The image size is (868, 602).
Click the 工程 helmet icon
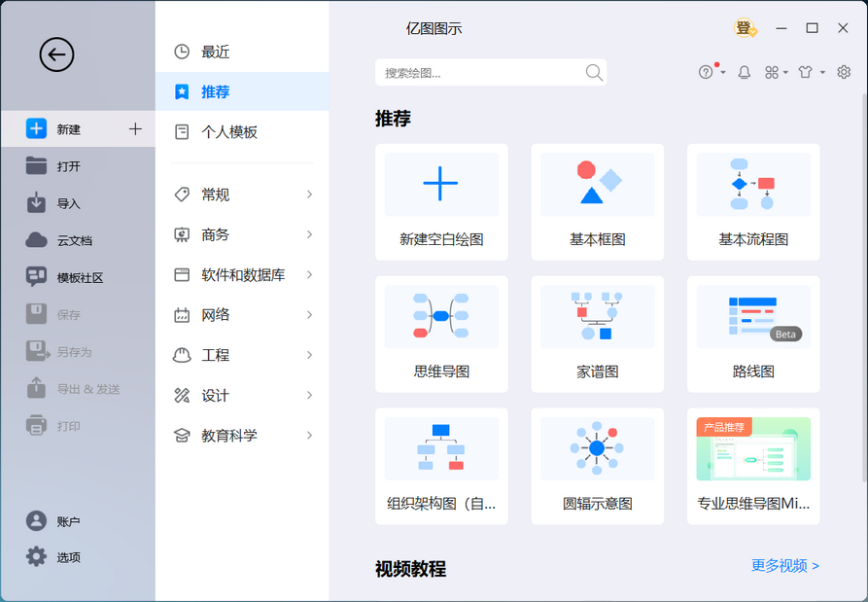coord(182,355)
